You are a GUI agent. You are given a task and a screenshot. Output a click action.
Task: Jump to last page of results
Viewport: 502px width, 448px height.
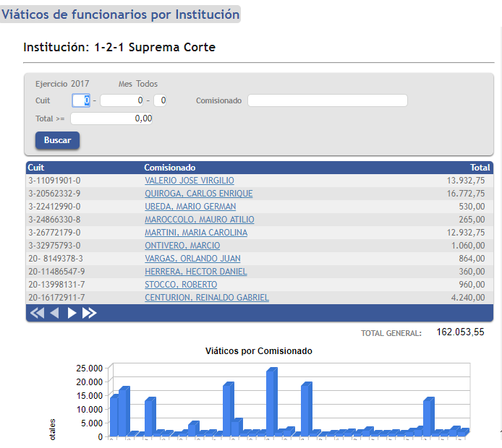click(89, 313)
